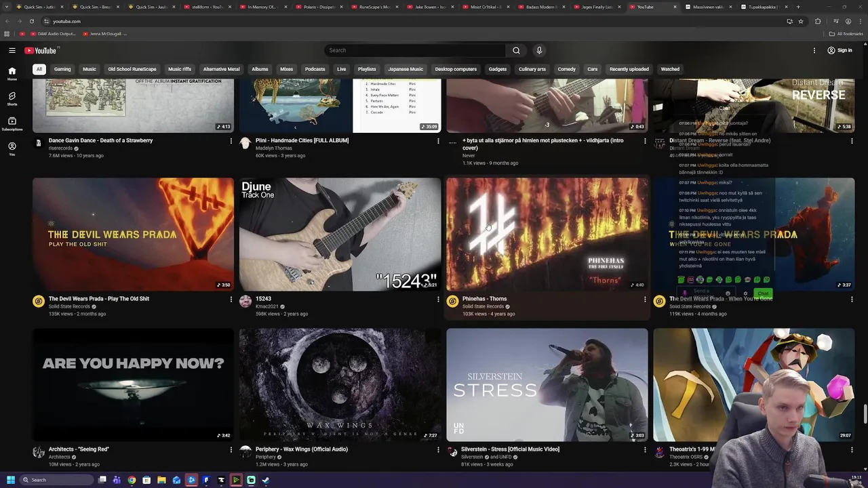Open The Devil Wears Prada Play The Old Shit title
The width and height of the screenshot is (868, 488).
(99, 299)
